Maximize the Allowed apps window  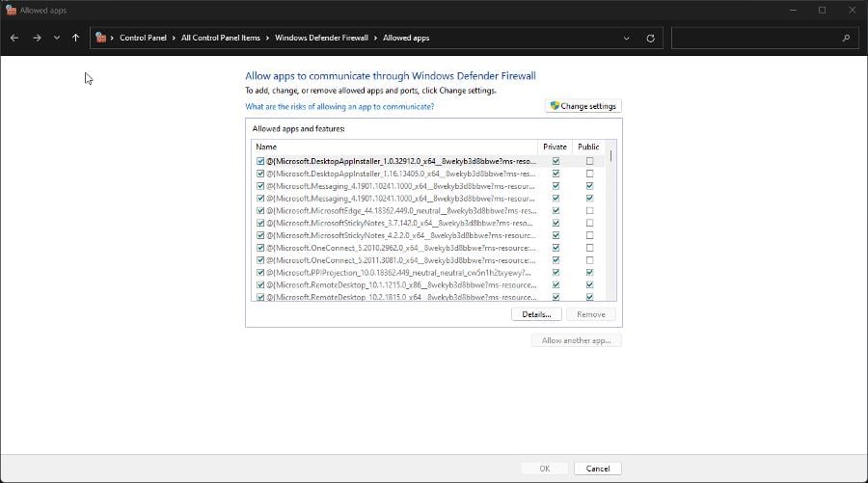click(x=822, y=10)
